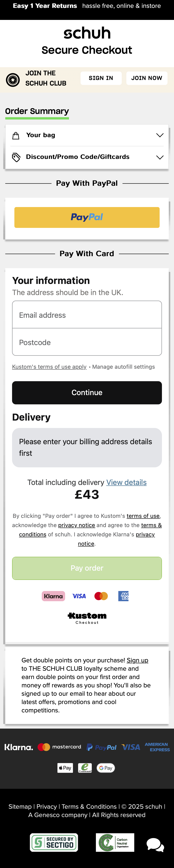Pay with the yellow PayPal button
174x868 pixels.
pyautogui.click(x=87, y=217)
